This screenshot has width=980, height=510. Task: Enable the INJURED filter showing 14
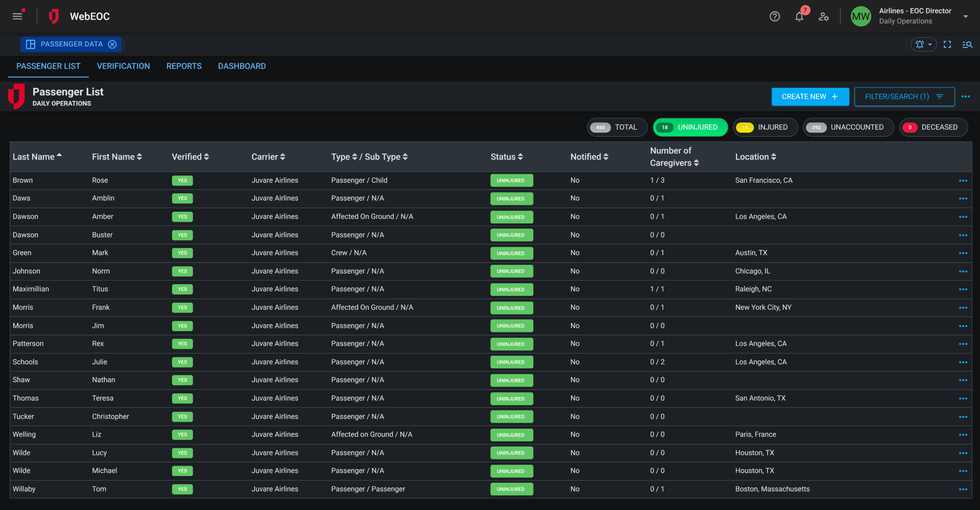pos(765,127)
